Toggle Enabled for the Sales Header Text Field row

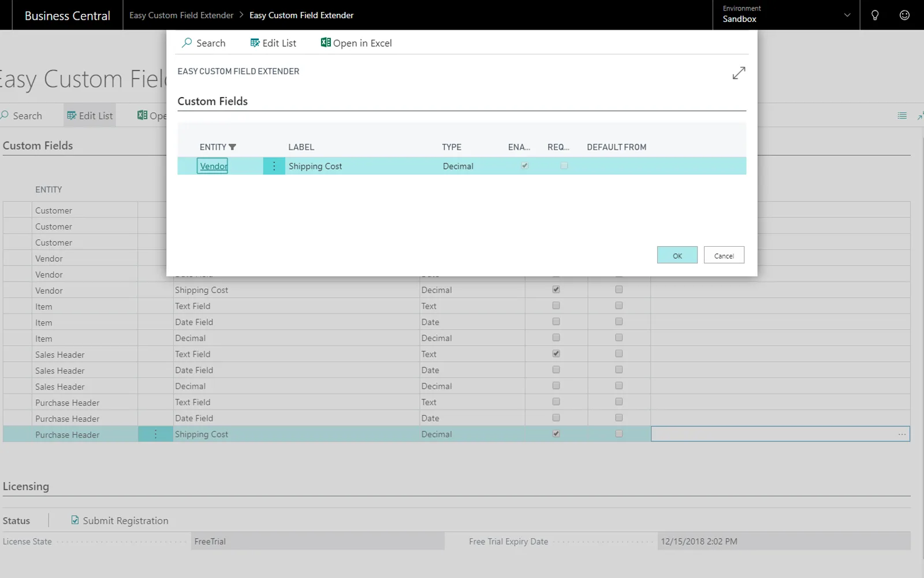point(556,353)
